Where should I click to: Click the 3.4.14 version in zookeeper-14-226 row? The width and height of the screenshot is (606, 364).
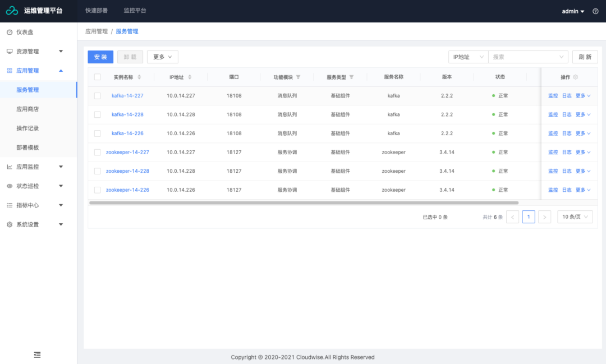(447, 190)
